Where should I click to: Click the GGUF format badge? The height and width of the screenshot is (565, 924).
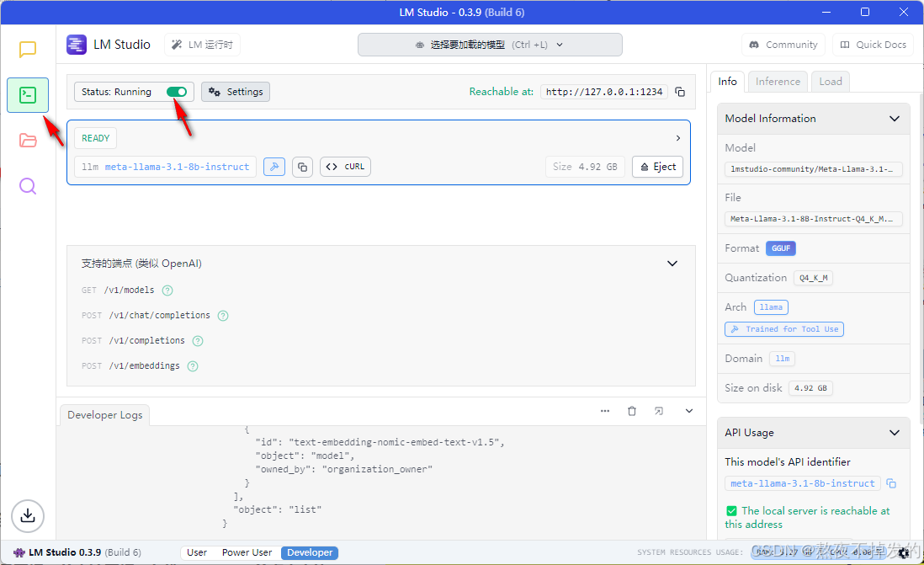781,248
